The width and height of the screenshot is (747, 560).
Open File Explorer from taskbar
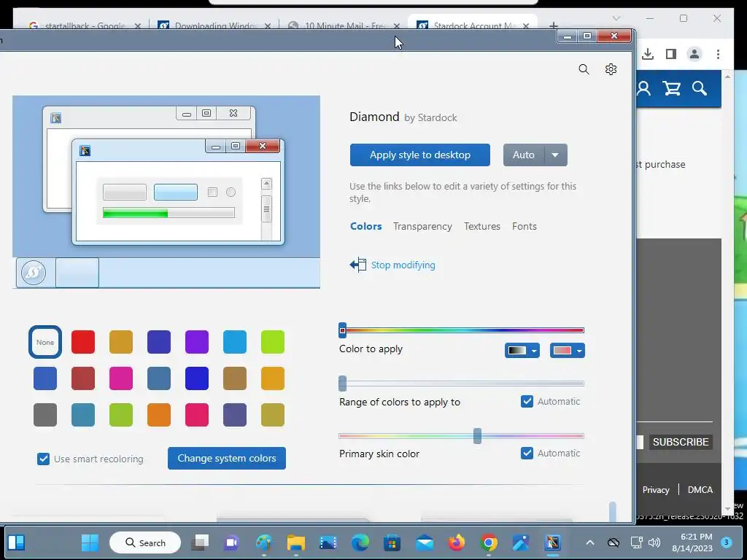296,542
